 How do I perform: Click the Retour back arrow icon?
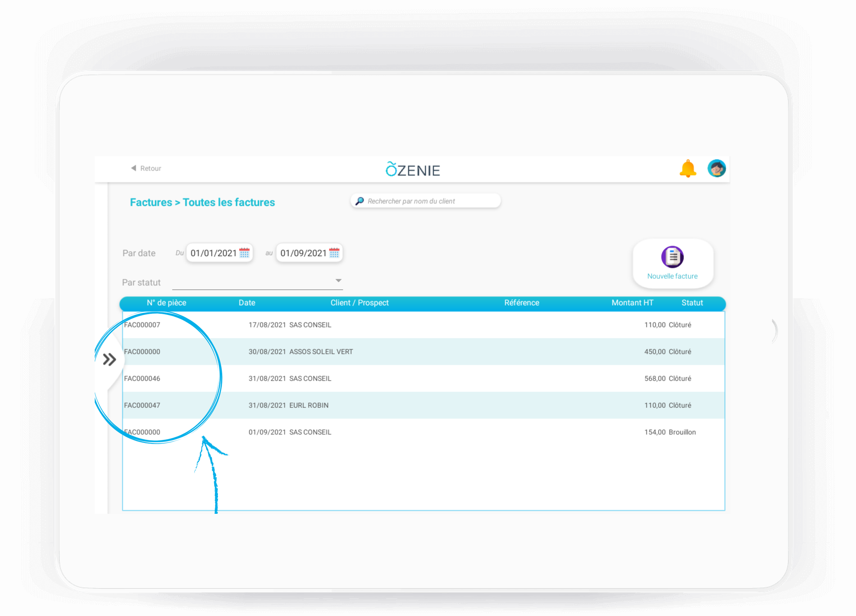pos(133,168)
